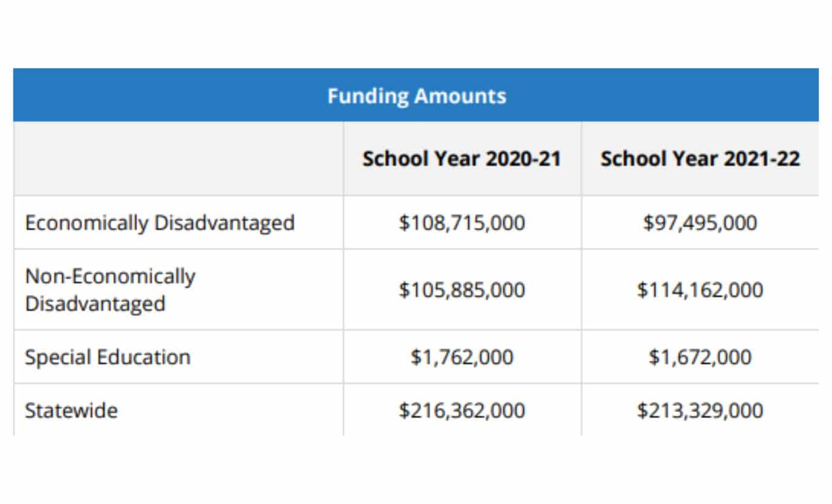Select the $213,329,000 Statewide total

[x=700, y=411]
